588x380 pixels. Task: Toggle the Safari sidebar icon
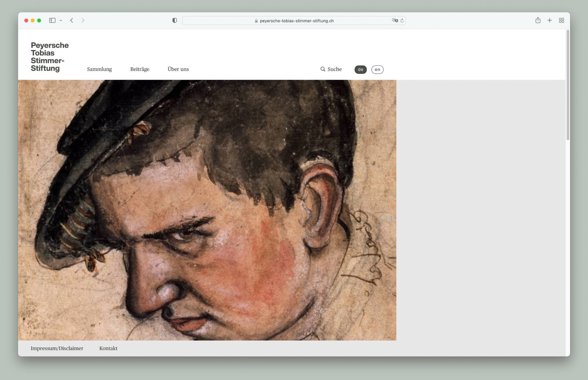(x=52, y=20)
